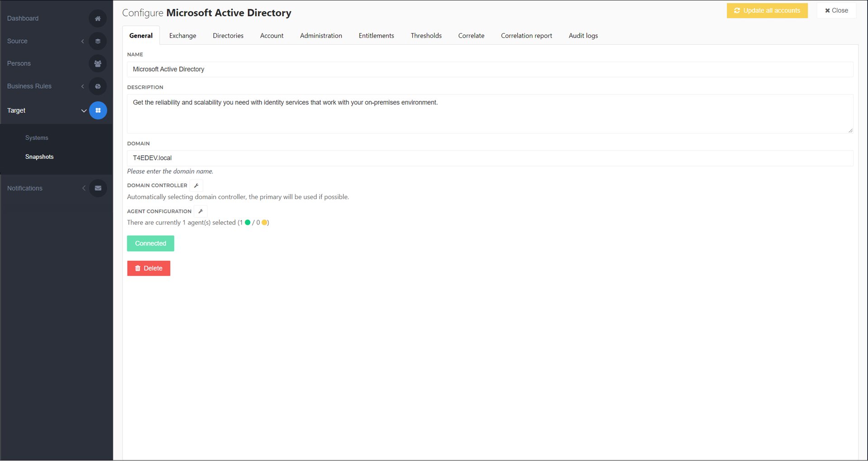Expand the Notifications chevron
Image resolution: width=868 pixels, height=461 pixels.
[84, 188]
